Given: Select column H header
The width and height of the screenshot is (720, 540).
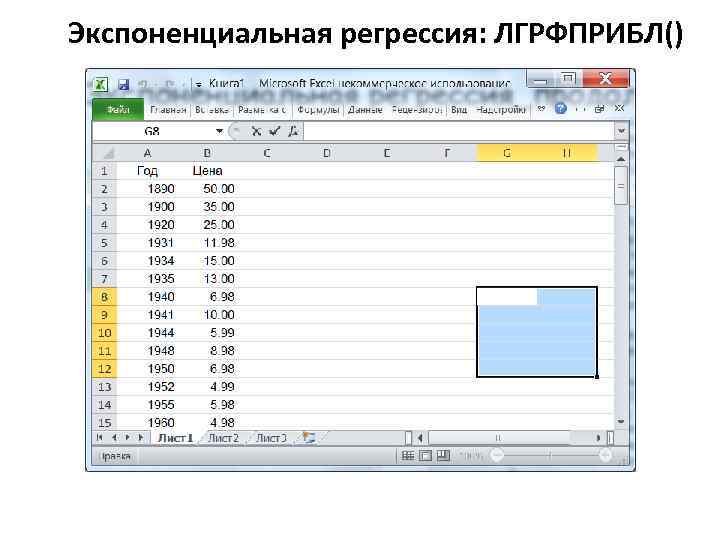Looking at the screenshot, I should pos(567,153).
